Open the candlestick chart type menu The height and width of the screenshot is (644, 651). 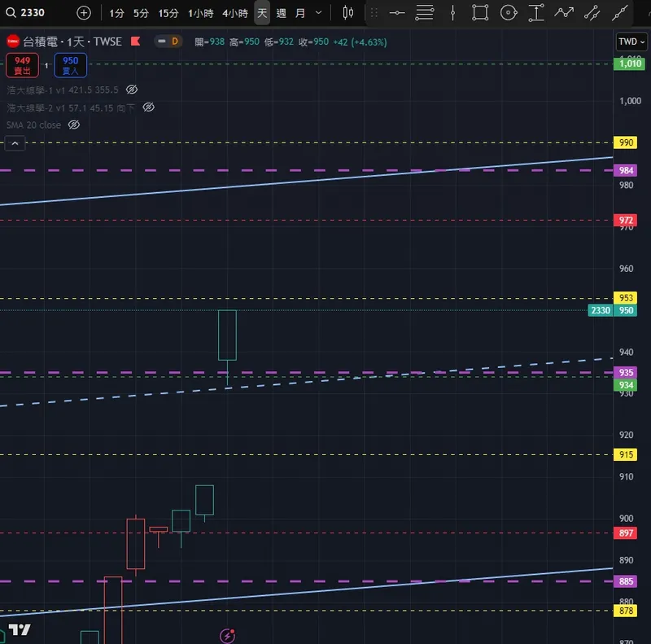[x=348, y=13]
